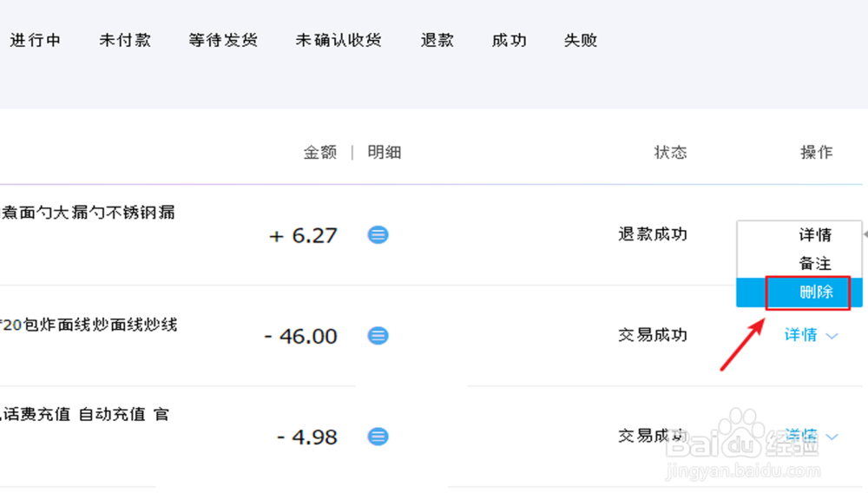
Task: Open details icon for 6.27 refund
Action: coord(378,234)
